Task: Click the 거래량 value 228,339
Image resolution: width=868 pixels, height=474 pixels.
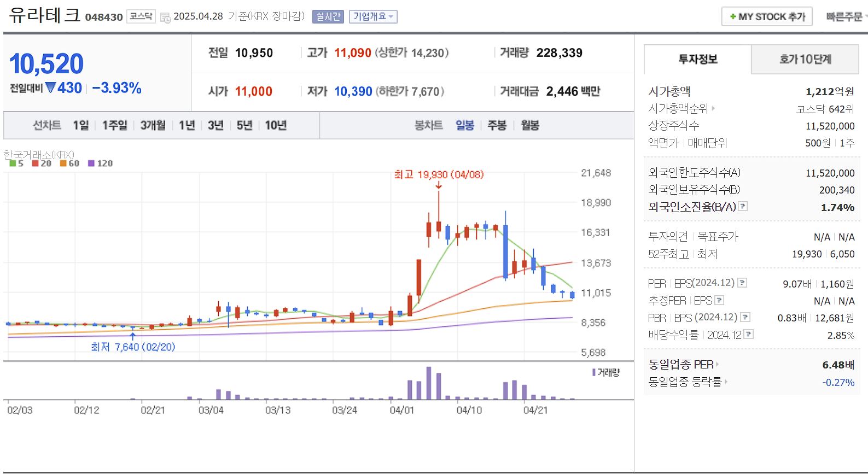Action: coord(560,53)
